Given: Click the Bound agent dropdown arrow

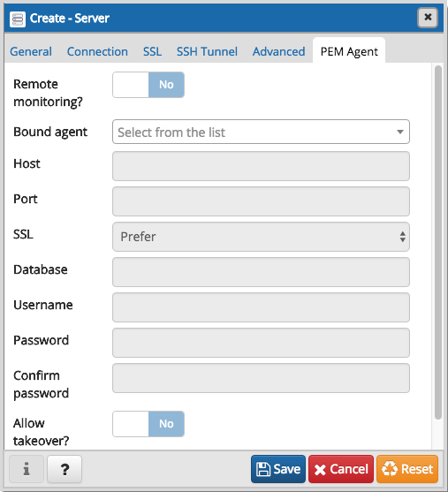Looking at the screenshot, I should coord(399,132).
